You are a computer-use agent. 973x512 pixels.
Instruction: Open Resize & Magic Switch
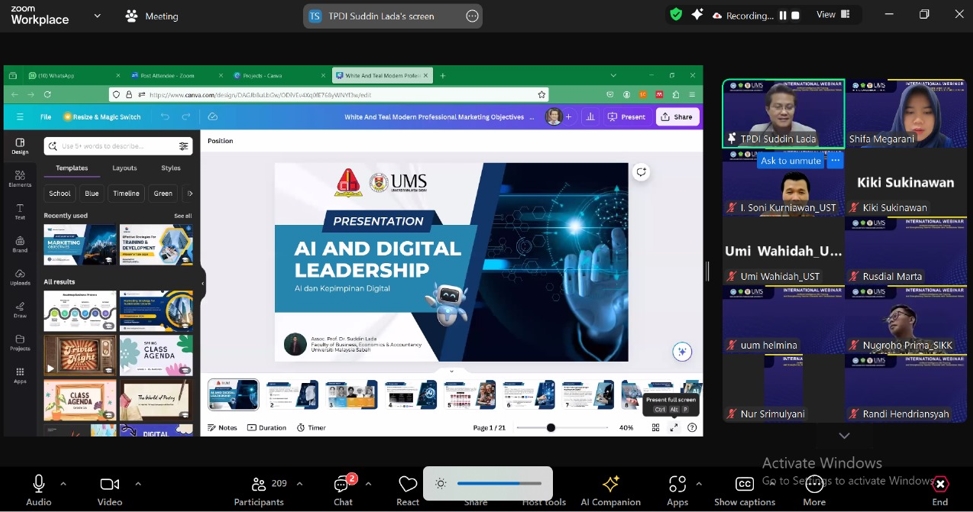(102, 117)
